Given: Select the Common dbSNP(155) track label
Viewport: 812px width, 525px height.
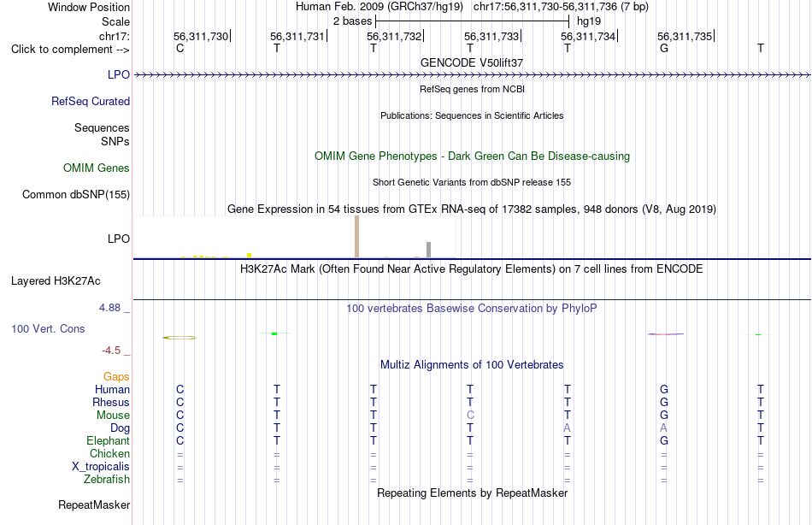Looking at the screenshot, I should pos(76,194).
